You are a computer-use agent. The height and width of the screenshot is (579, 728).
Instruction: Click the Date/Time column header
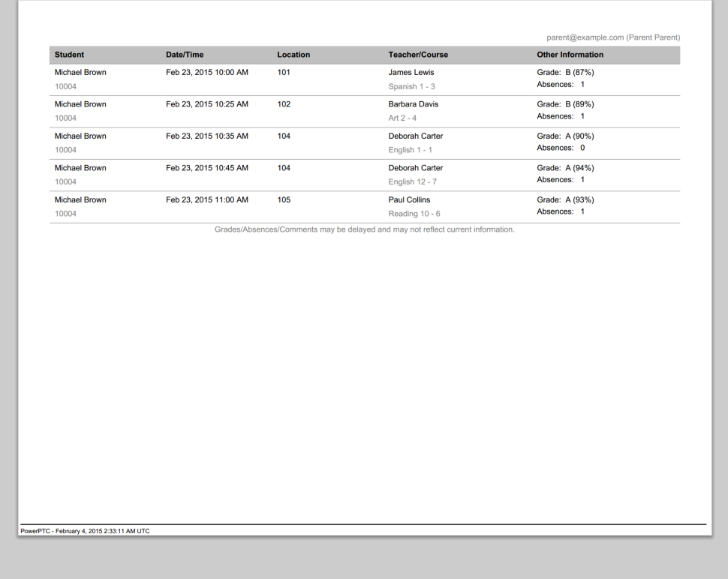click(x=185, y=55)
